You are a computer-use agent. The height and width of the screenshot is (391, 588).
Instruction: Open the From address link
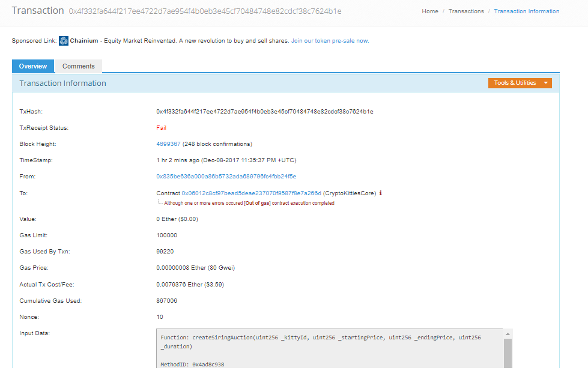click(226, 177)
